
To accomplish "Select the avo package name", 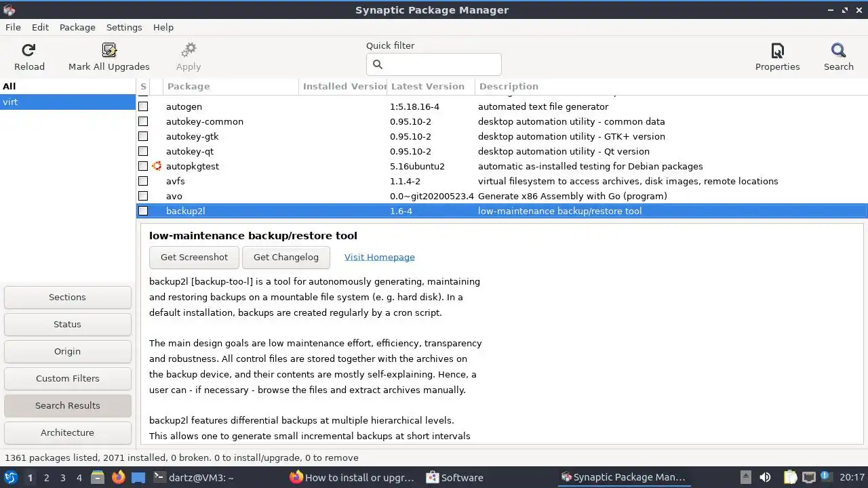I will click(x=174, y=196).
